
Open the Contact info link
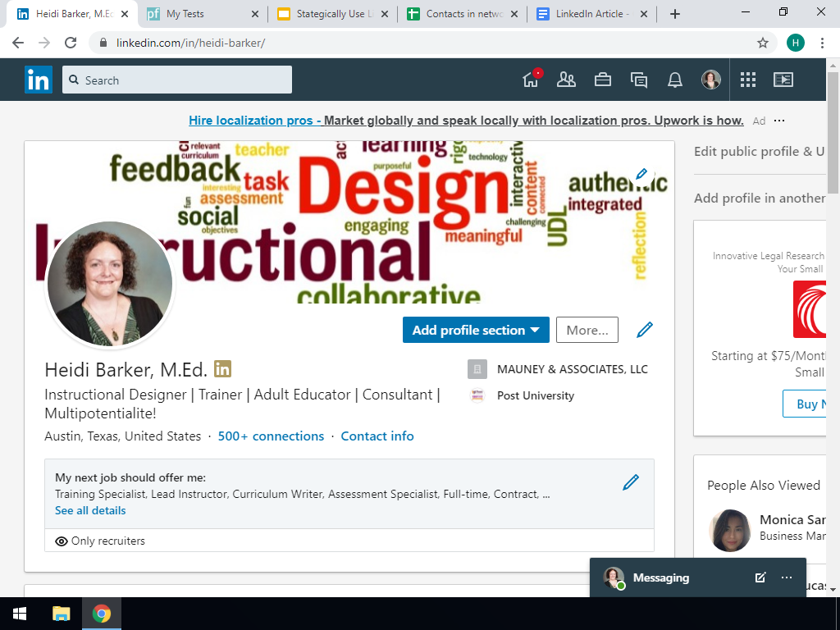click(x=377, y=436)
